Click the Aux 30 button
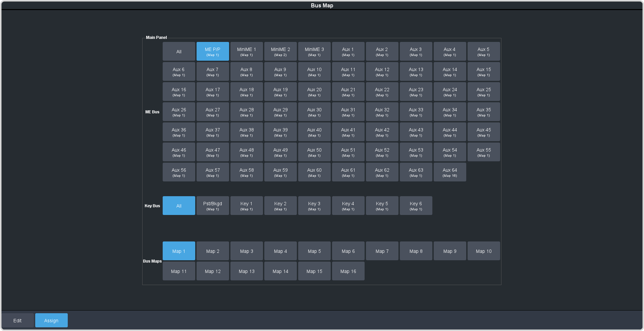This screenshot has height=331, width=644. [x=314, y=112]
